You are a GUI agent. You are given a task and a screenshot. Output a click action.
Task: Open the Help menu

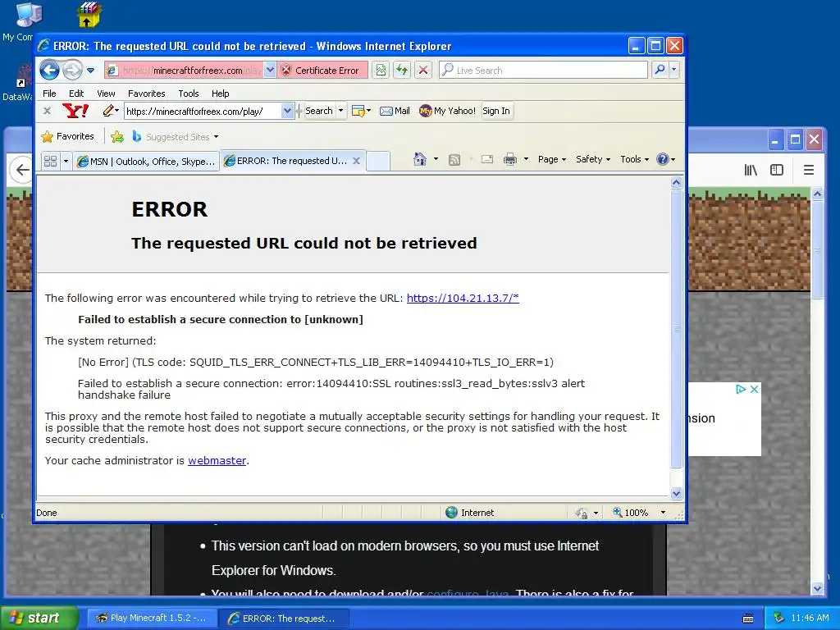220,94
